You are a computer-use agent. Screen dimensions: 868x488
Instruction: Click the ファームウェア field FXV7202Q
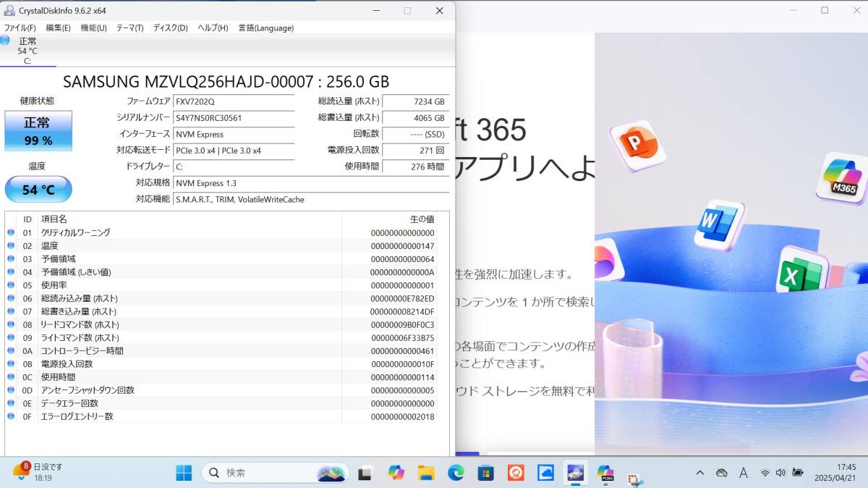[x=234, y=101]
